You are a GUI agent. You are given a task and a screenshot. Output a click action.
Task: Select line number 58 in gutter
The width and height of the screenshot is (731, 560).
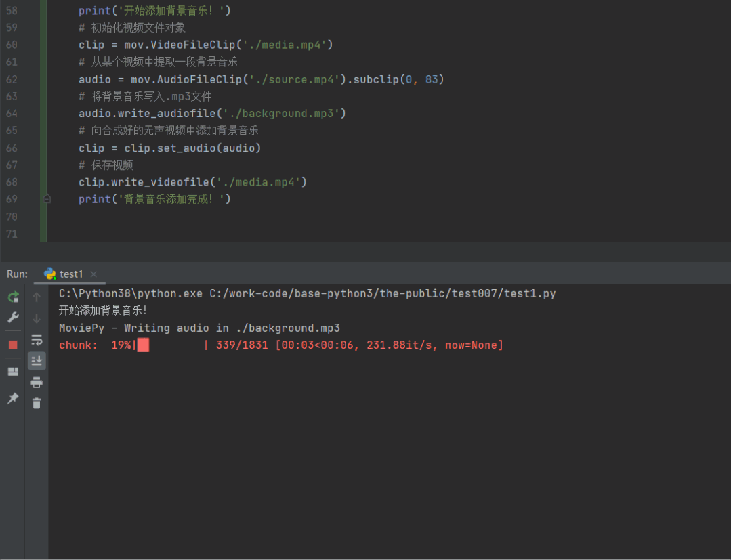point(12,10)
